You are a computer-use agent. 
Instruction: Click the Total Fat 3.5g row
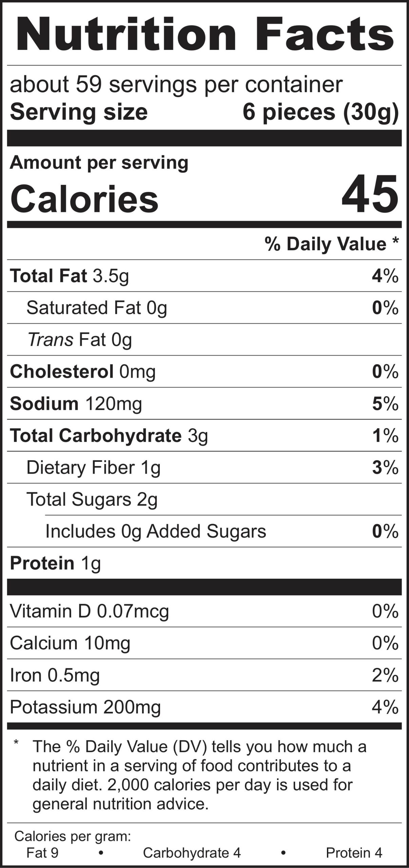coord(70,276)
